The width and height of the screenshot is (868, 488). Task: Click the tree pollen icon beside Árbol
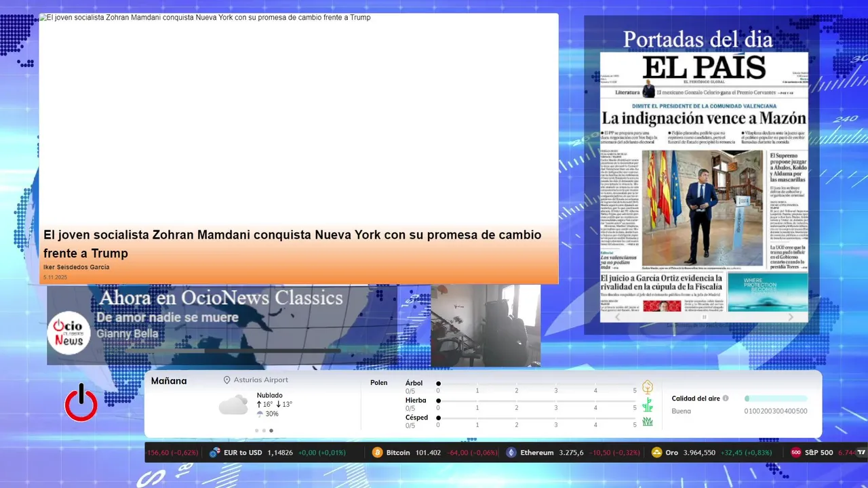[648, 387]
